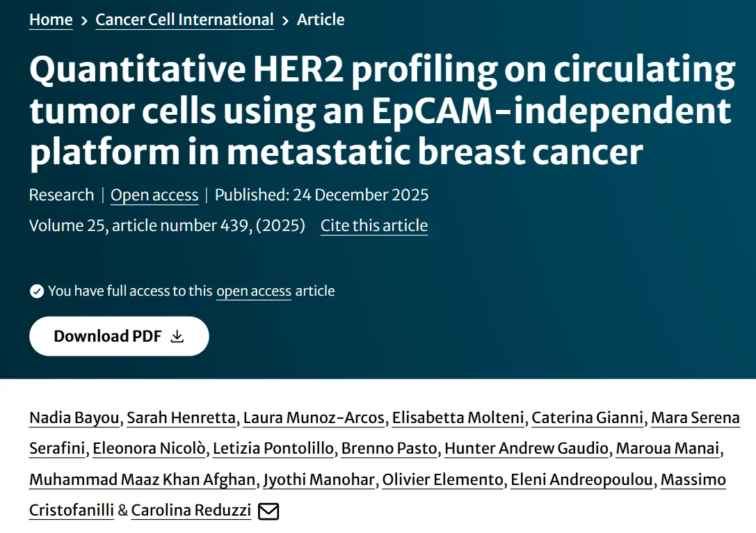
Task: Click the envelope icon next to Carolina Reduzzi
Action: coord(270,511)
